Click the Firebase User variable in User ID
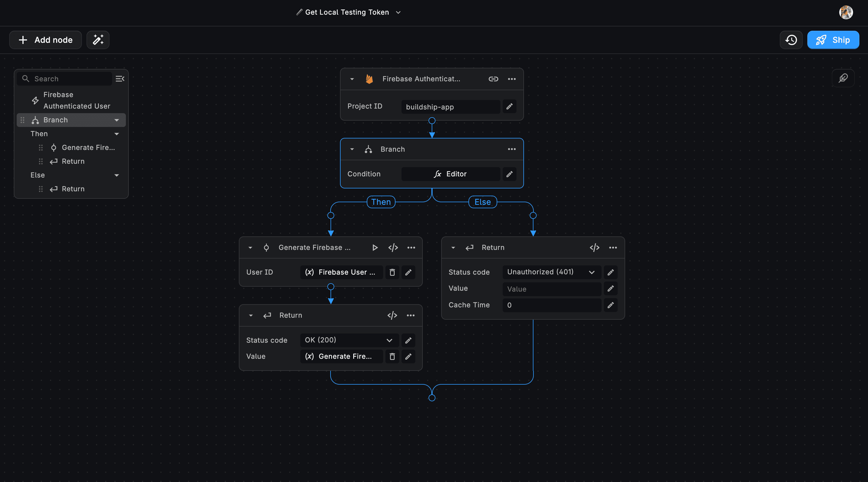This screenshot has height=482, width=868. pos(341,273)
